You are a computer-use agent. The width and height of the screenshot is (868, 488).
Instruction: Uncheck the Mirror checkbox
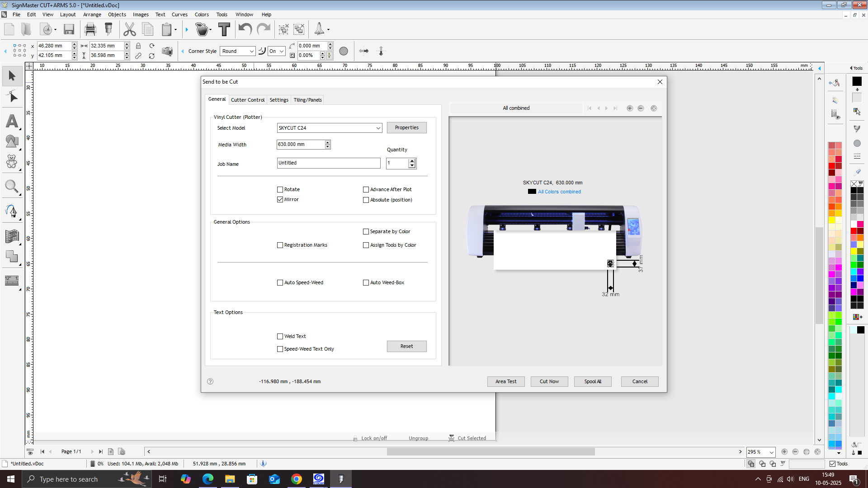(x=280, y=200)
